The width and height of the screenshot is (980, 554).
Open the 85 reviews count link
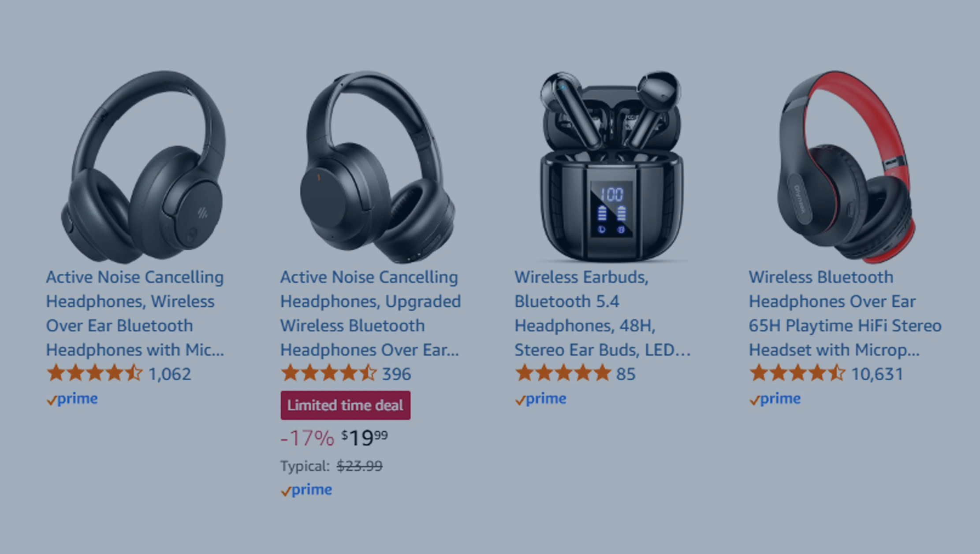pyautogui.click(x=626, y=374)
